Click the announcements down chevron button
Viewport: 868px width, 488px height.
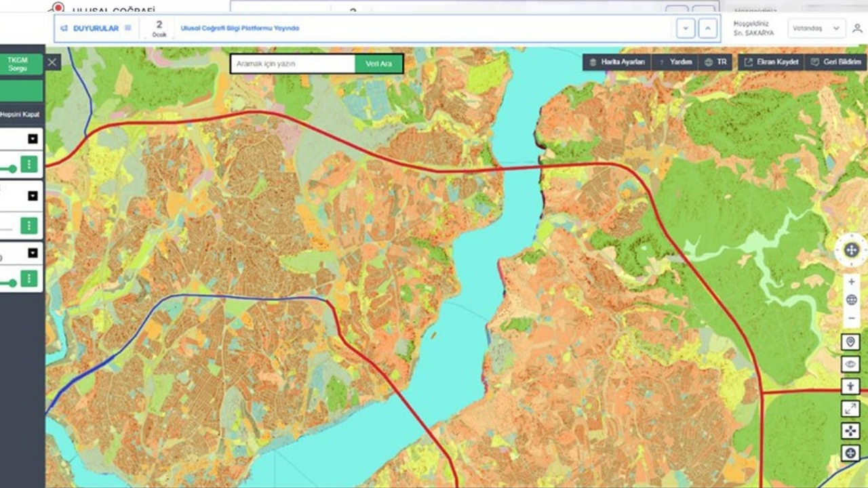(x=686, y=28)
